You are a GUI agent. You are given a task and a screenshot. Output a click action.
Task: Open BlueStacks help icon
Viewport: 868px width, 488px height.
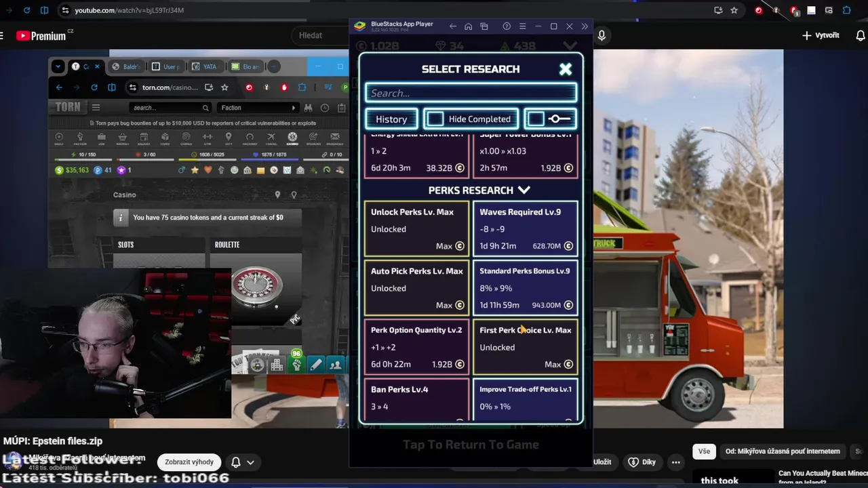click(x=507, y=26)
